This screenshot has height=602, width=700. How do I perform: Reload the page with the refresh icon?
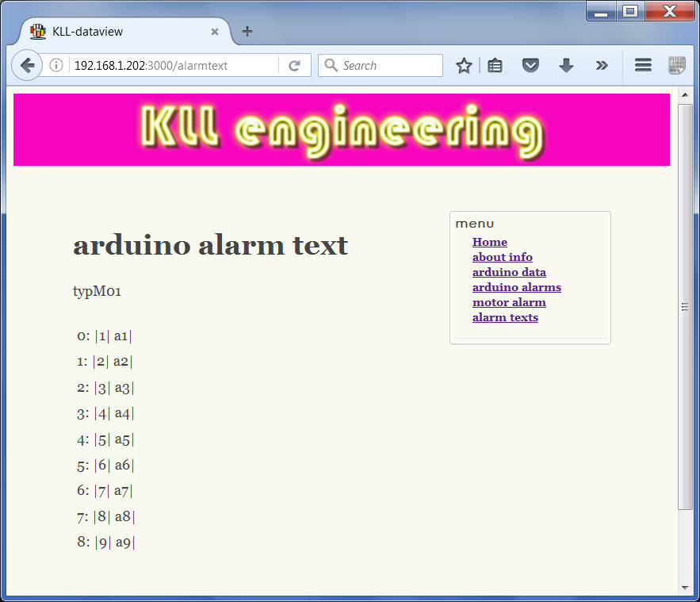[294, 66]
